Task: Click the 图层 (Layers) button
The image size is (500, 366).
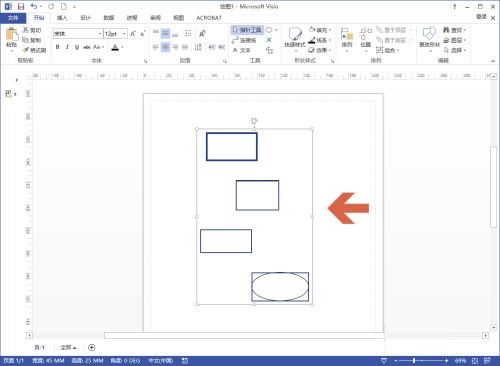Action: point(454,40)
